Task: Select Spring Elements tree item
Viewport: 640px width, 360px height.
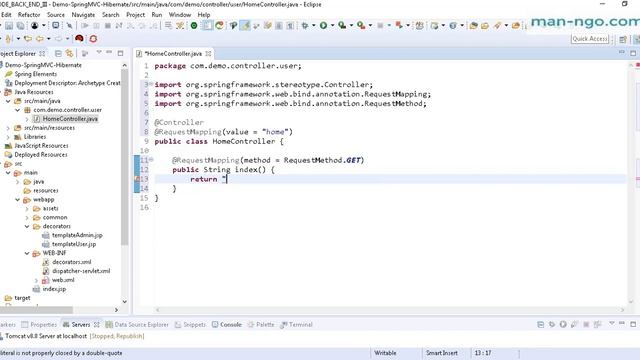Action: point(36,74)
